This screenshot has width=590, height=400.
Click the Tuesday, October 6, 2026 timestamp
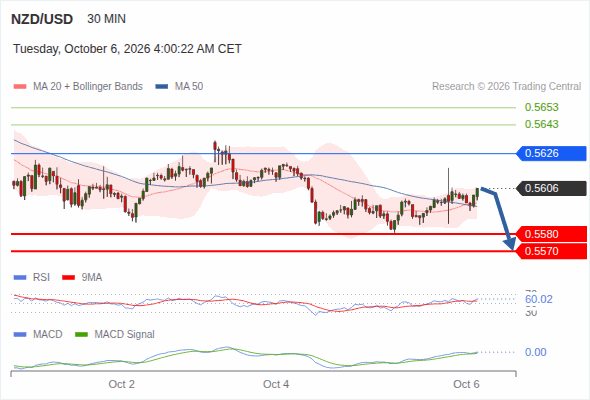tap(127, 49)
